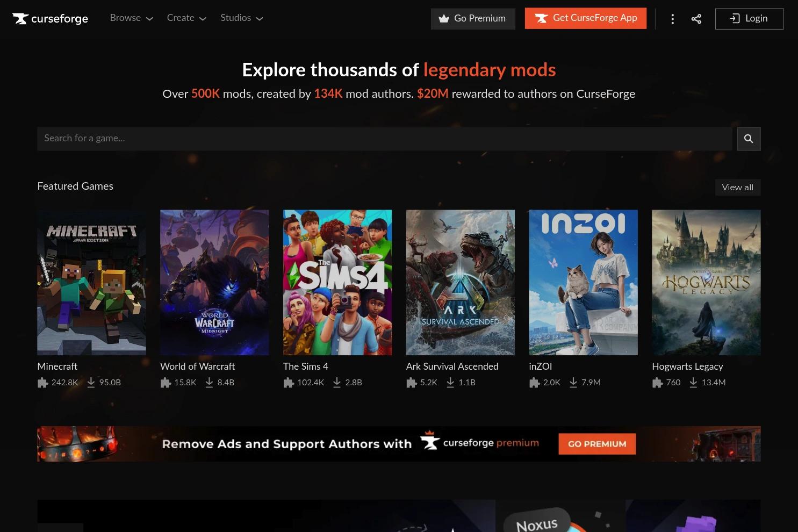The height and width of the screenshot is (532, 798).
Task: Click the Go Premium header button
Action: pos(473,19)
